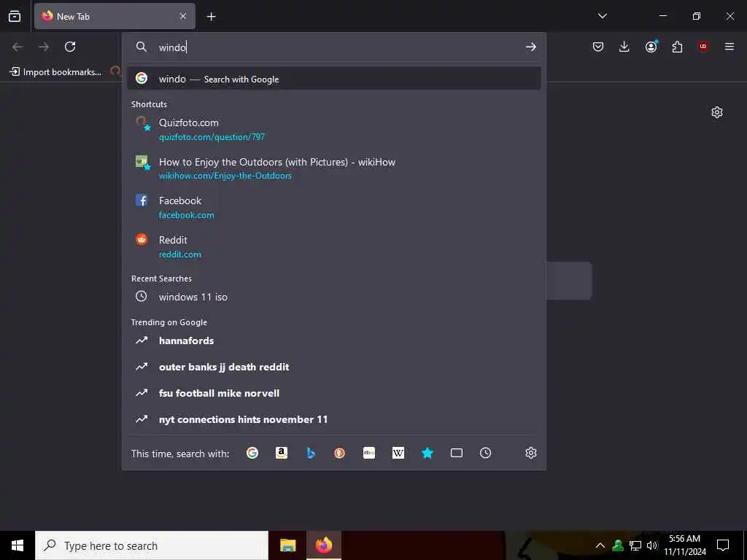Click the Back navigation arrow
This screenshot has height=560, width=747.
coord(18,47)
